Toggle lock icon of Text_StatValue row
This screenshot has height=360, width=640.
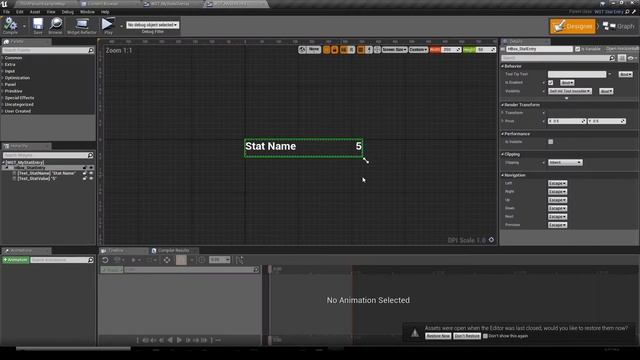[x=85, y=178]
